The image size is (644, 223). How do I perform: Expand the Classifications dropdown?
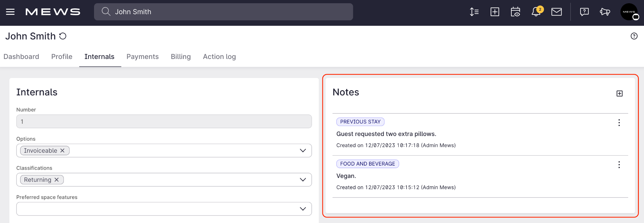pos(303,180)
